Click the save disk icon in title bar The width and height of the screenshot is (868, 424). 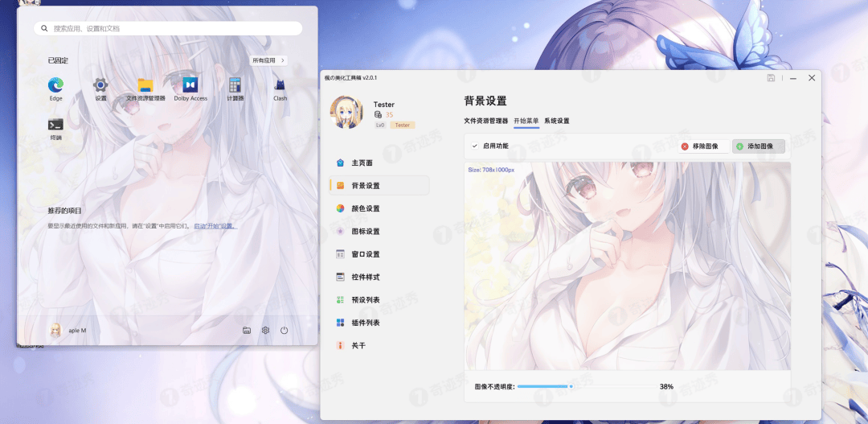point(771,78)
